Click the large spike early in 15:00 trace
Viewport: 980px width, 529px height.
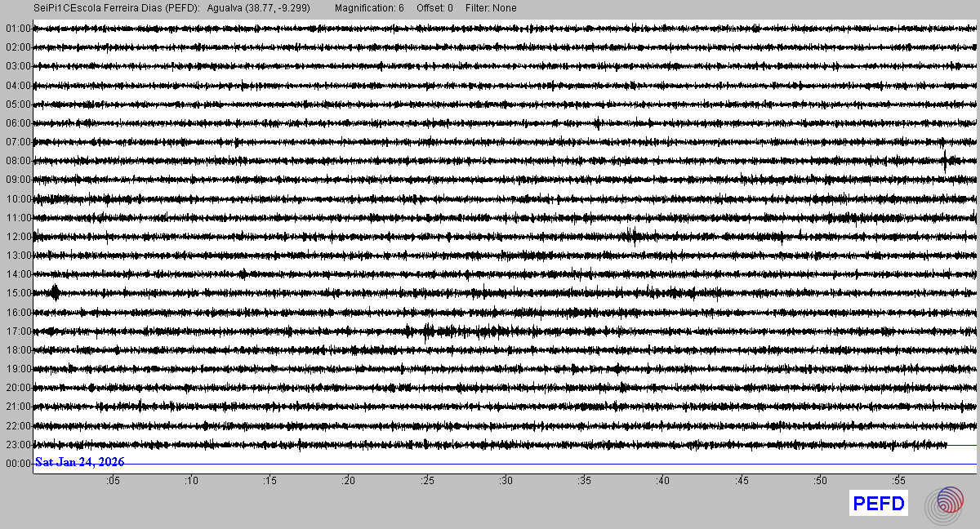click(x=55, y=292)
